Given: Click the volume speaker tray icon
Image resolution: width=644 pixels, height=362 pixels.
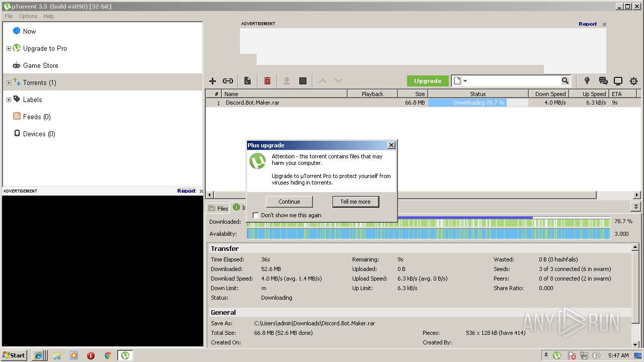Looking at the screenshot, I should (596, 355).
